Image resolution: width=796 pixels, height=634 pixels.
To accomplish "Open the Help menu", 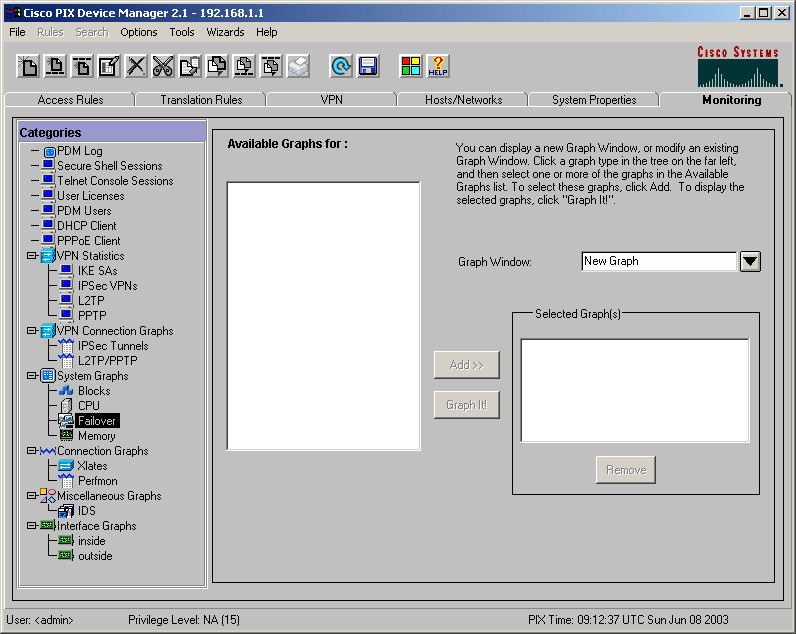I will [x=267, y=32].
